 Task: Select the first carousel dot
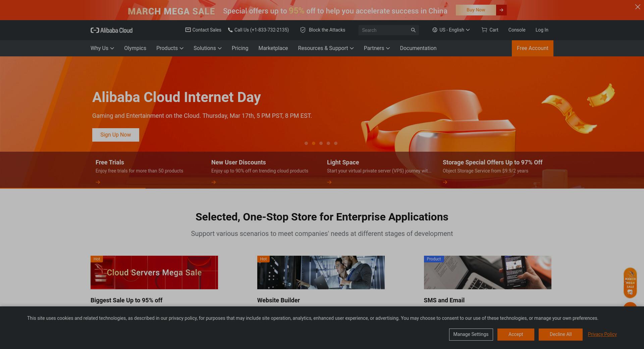click(306, 143)
